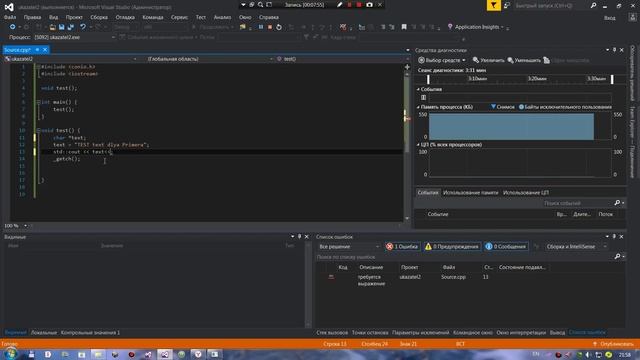Toggle the private bytes legend marker

[521, 107]
